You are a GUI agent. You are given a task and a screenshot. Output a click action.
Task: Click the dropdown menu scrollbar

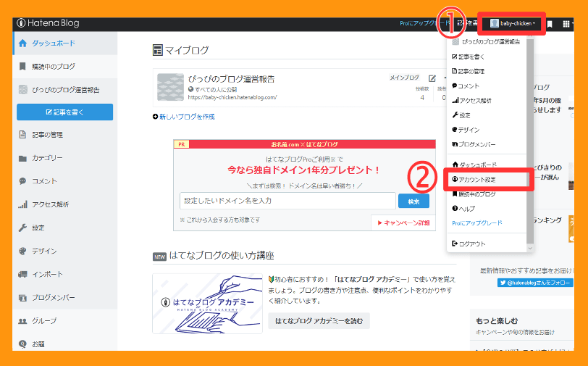click(530, 141)
